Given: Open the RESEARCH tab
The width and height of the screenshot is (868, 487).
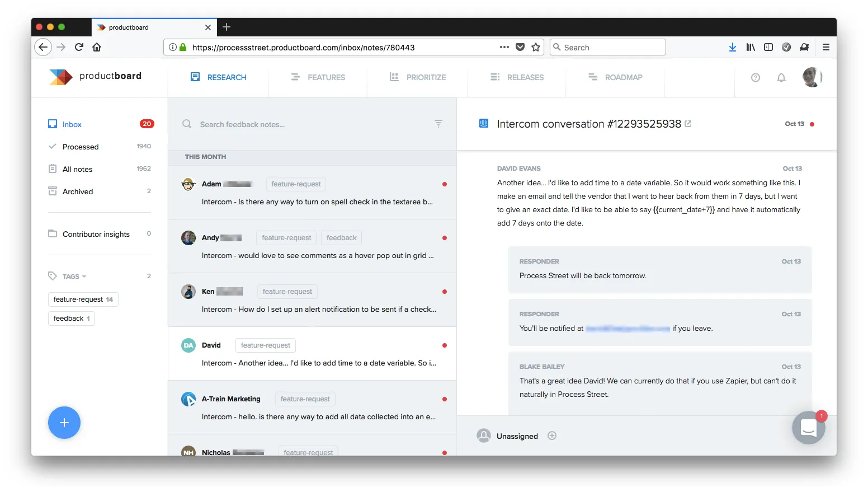Looking at the screenshot, I should [218, 77].
